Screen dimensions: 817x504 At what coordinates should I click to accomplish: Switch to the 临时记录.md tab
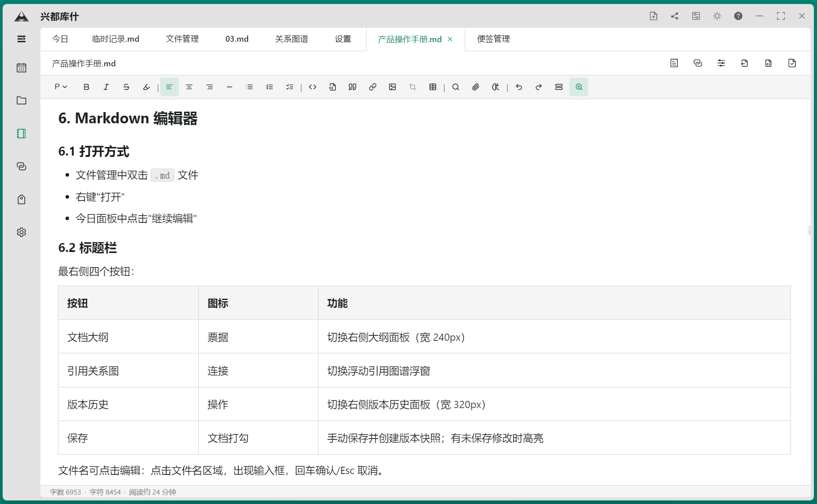116,39
